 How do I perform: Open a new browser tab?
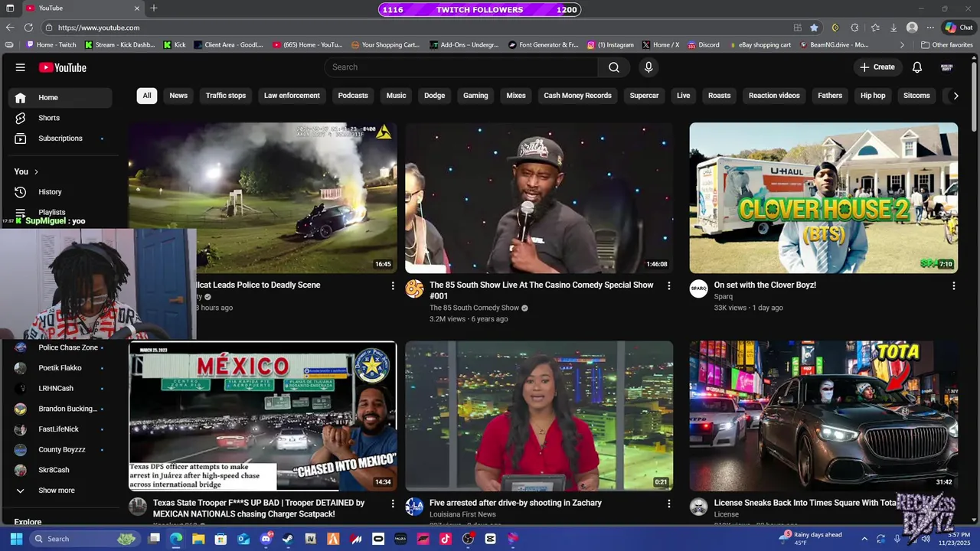click(154, 8)
